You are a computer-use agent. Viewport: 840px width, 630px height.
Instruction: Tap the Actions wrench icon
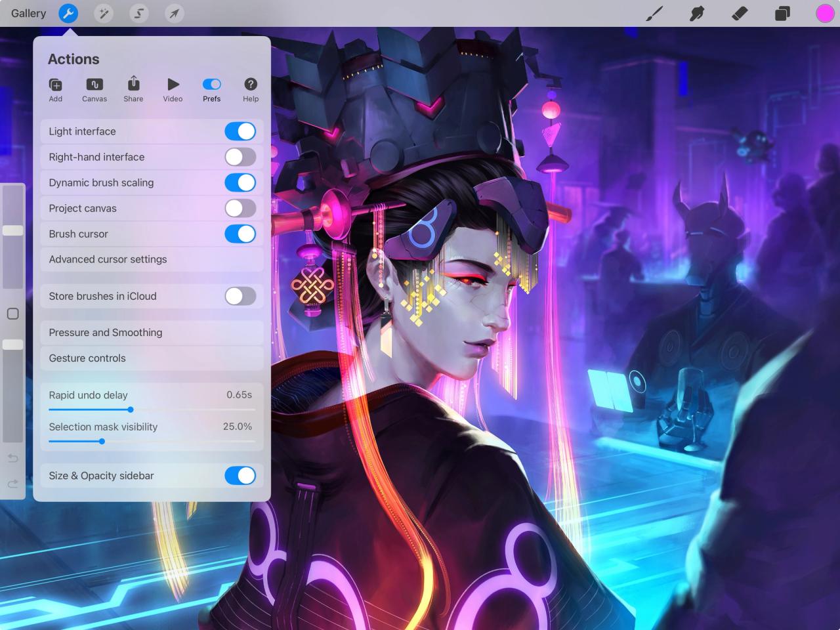[68, 13]
